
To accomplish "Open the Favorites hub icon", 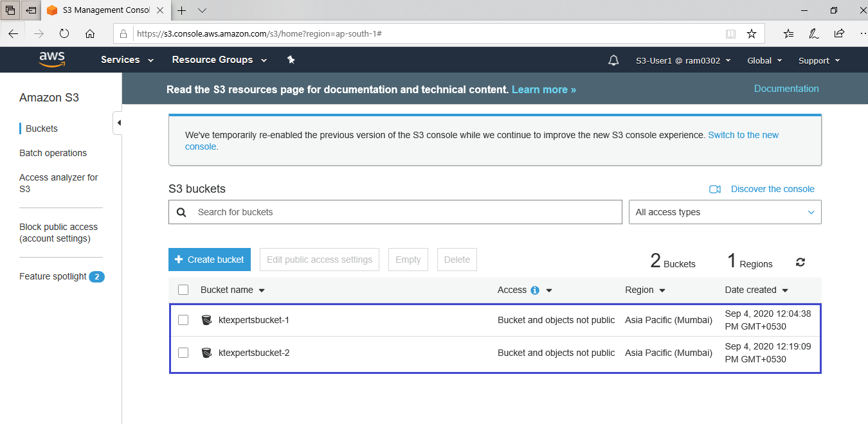I will [x=789, y=33].
